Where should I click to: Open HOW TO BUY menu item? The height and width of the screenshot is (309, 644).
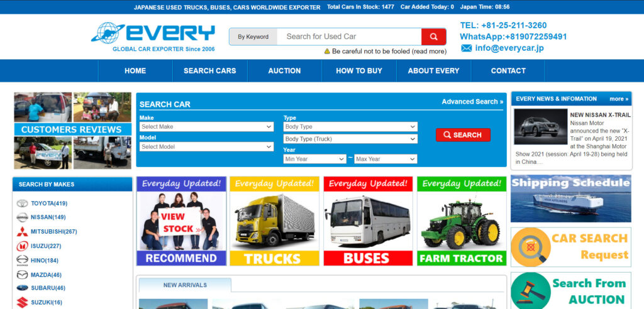pos(359,70)
